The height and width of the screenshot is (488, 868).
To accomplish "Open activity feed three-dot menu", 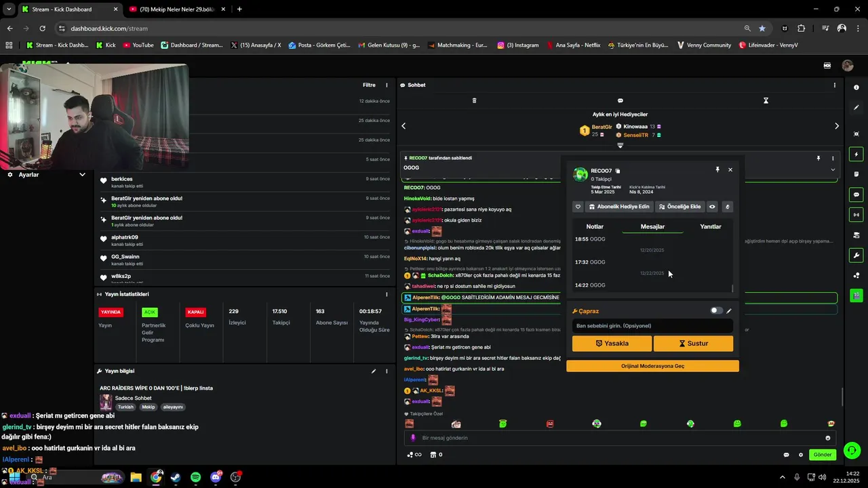I will [x=387, y=85].
